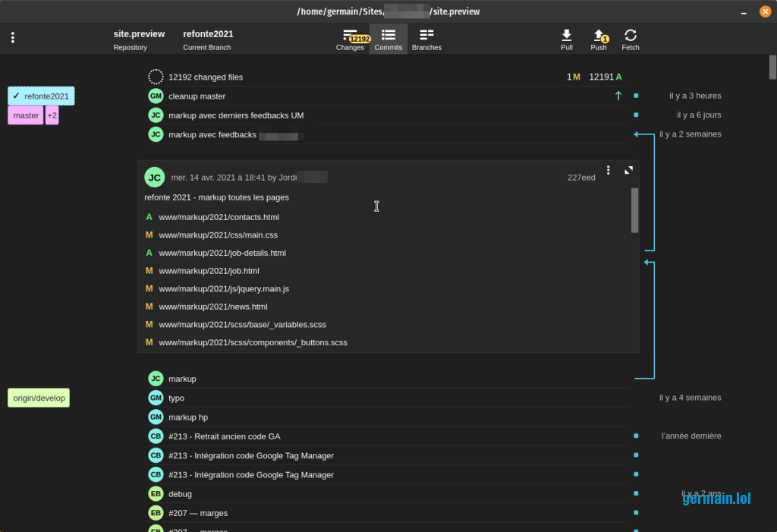Open the commit 227eed options menu

point(608,171)
